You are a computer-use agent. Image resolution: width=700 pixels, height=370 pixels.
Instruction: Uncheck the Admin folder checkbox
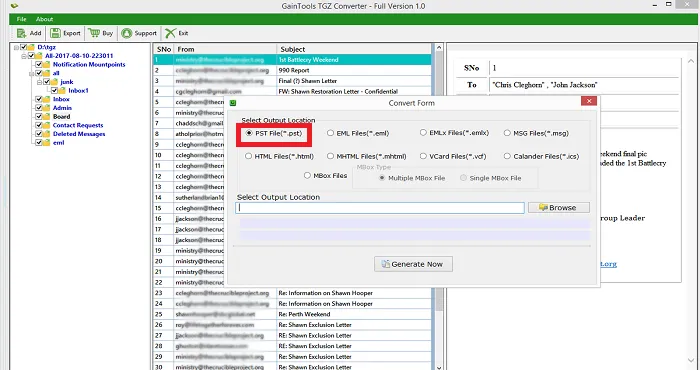click(x=39, y=108)
